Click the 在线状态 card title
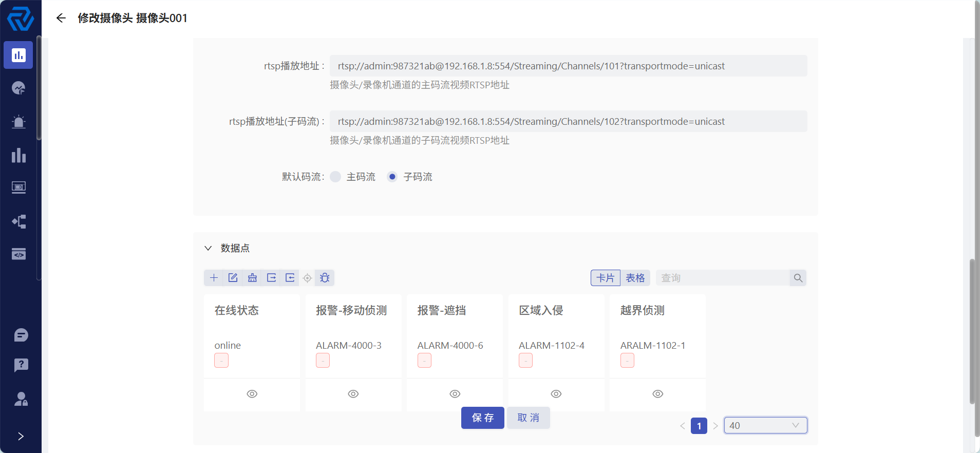The image size is (980, 453). (237, 310)
